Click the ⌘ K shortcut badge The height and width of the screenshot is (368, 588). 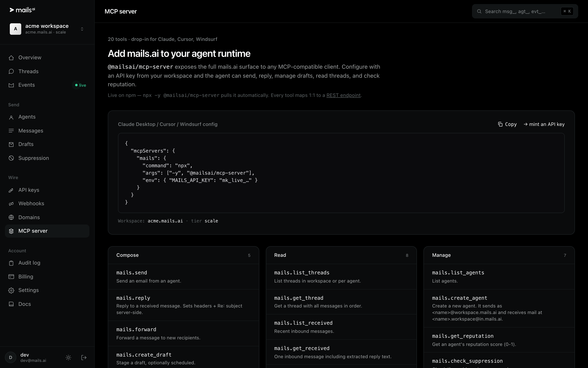pyautogui.click(x=567, y=11)
